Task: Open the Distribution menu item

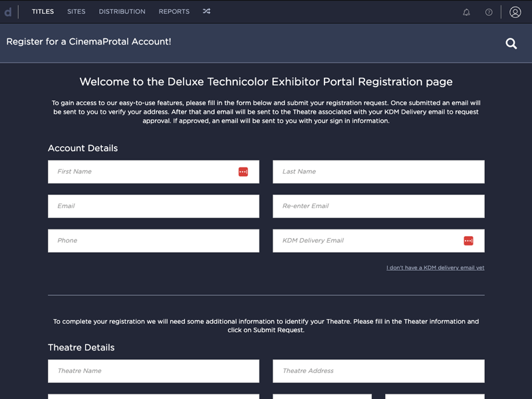Action: pos(122,11)
